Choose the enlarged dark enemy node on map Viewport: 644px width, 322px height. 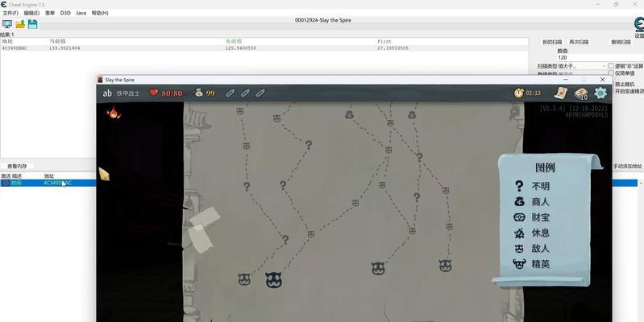pos(273,280)
